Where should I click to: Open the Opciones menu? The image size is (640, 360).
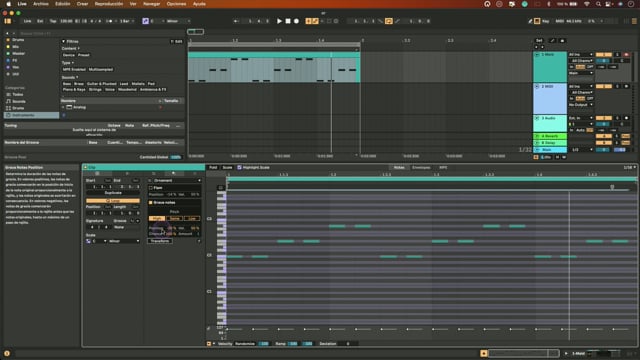(x=176, y=4)
